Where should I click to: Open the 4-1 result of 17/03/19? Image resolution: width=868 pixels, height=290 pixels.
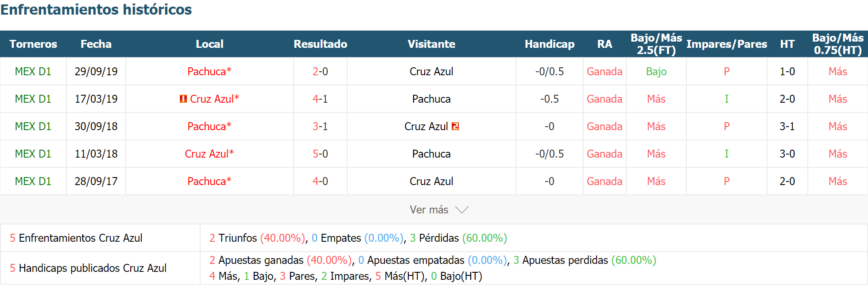click(x=320, y=99)
